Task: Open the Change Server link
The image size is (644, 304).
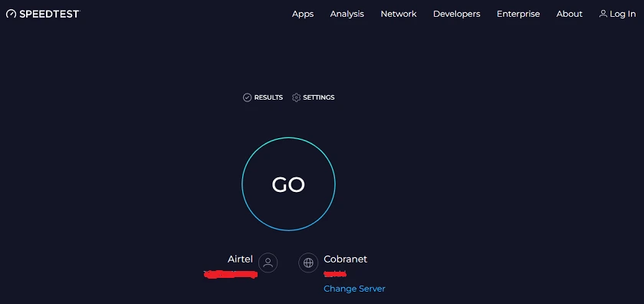Action: pos(354,289)
